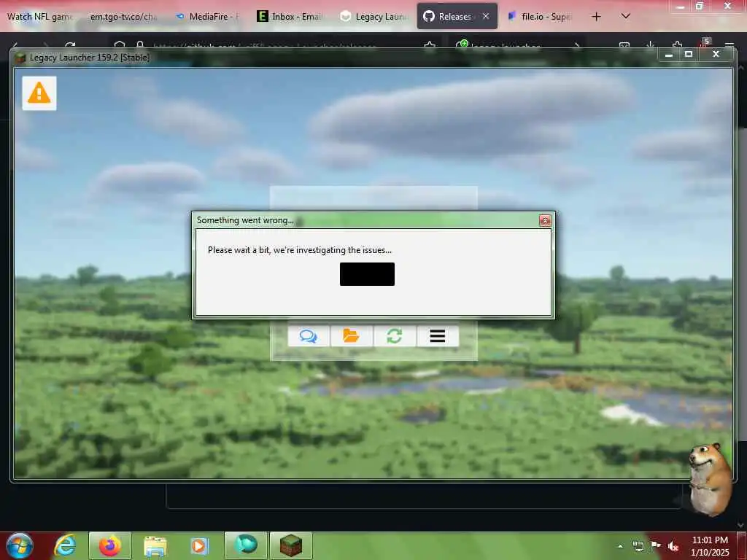
Task: Select the Minecraft grass block taskbar icon
Action: [x=291, y=545]
